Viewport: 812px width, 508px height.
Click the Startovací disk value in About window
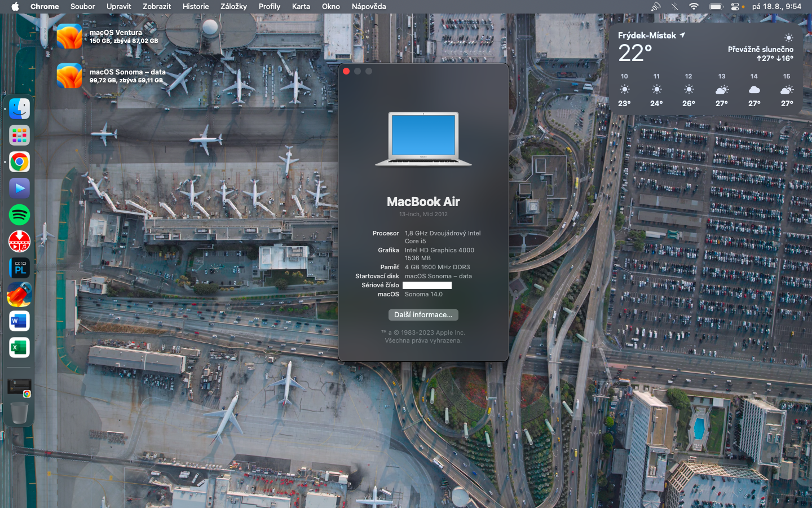(x=438, y=276)
